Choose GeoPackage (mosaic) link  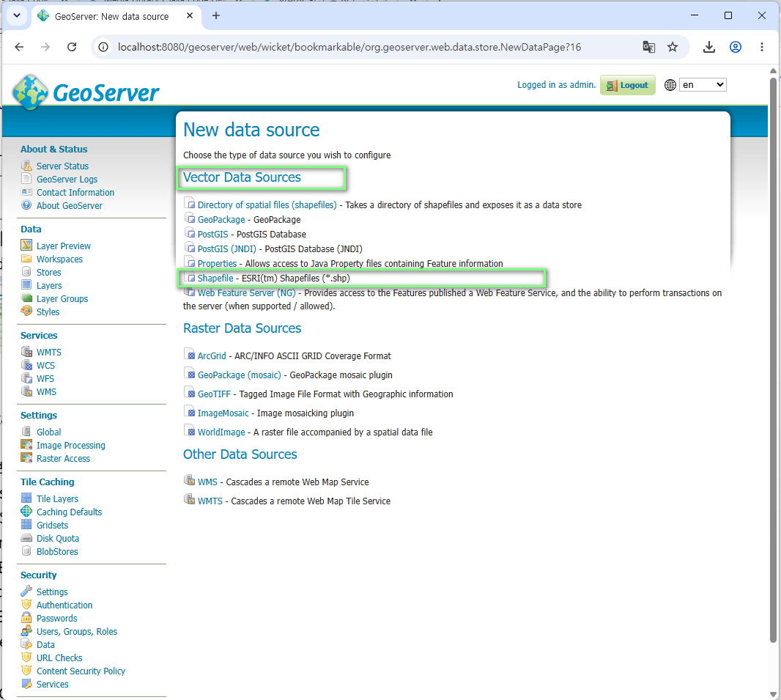tap(239, 375)
